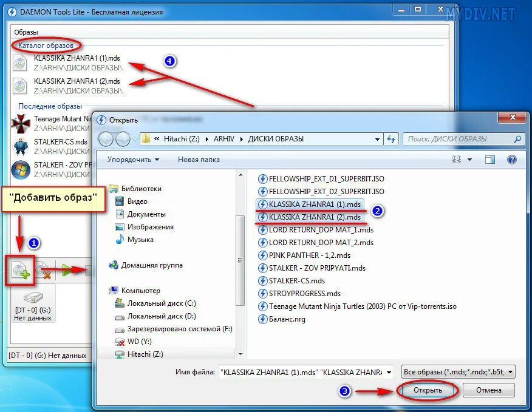This screenshot has width=532, height=412.
Task: Select Teenage Mutant Ninja Turtles (2003) .iso file
Action: 357,306
